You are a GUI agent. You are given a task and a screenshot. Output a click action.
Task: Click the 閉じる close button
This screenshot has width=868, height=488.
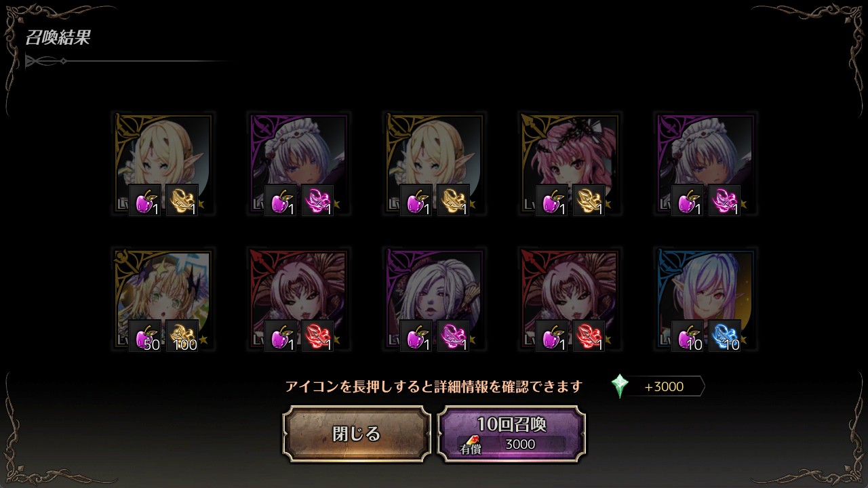pos(357,434)
